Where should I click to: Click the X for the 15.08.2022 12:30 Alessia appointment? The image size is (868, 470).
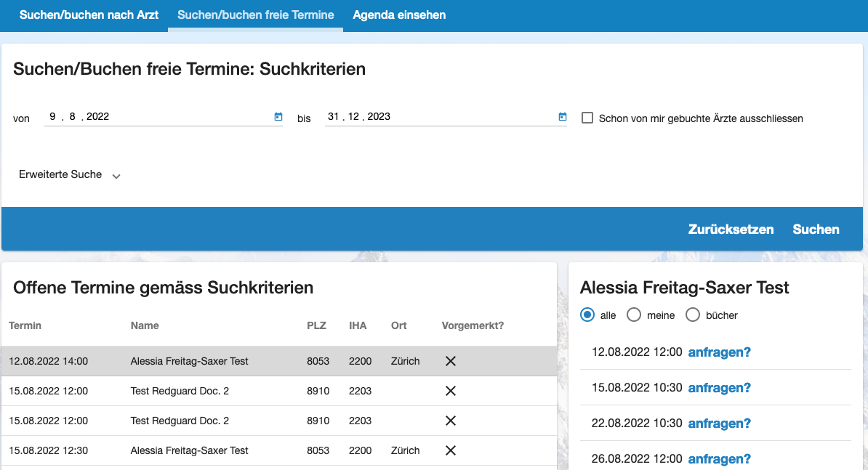click(450, 450)
